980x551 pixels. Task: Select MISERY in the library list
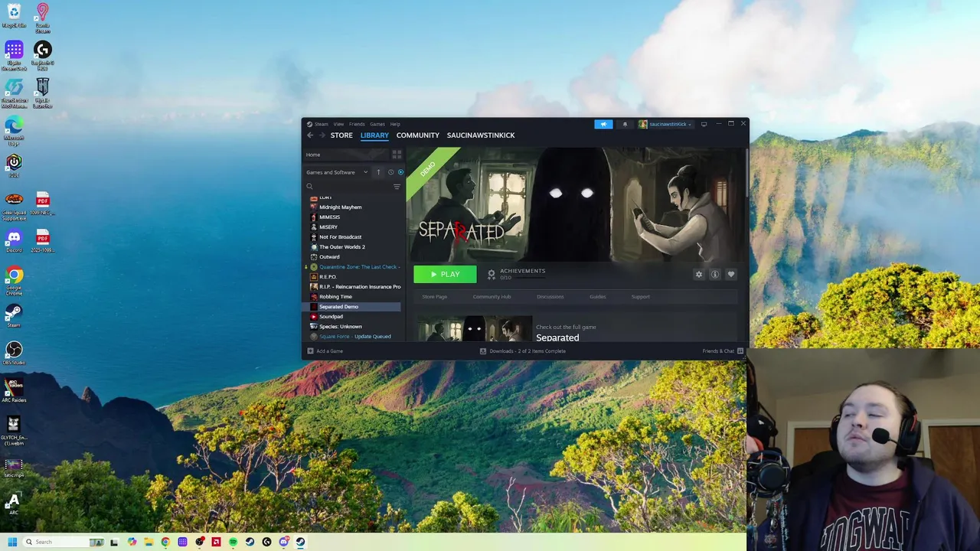352,227
